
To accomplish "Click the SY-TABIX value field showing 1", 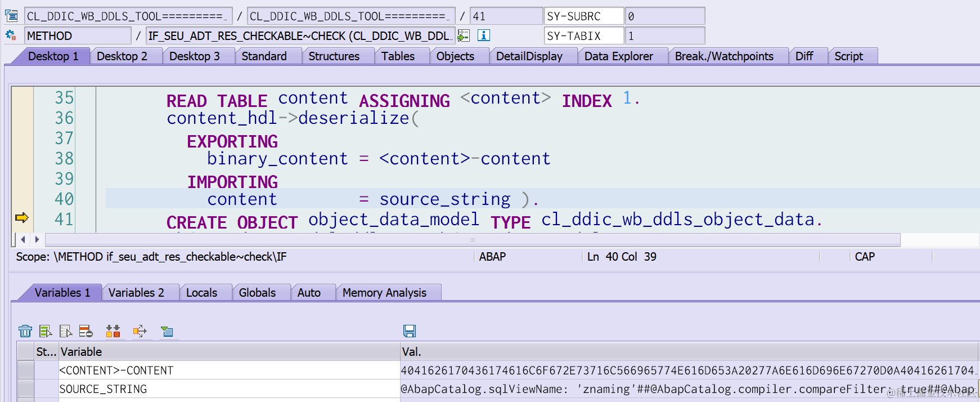I will (665, 35).
